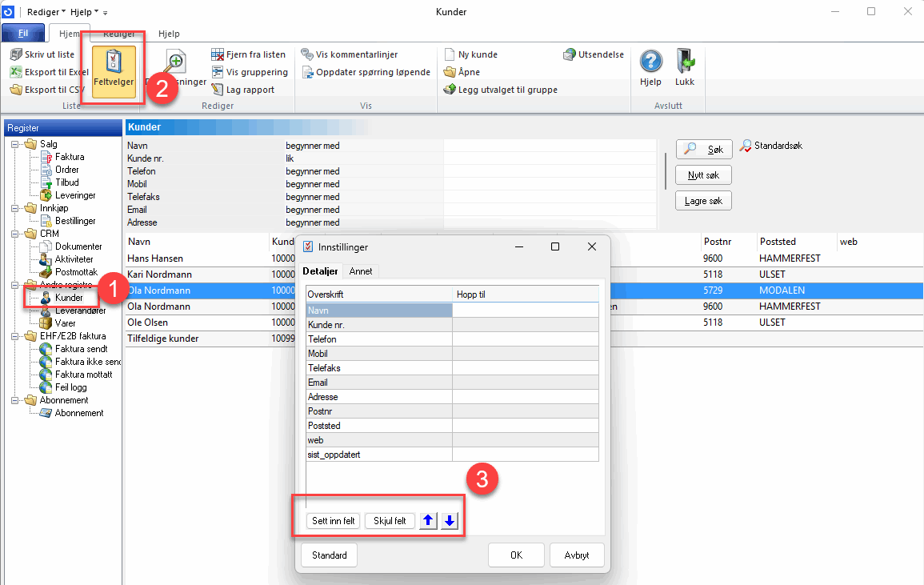Switch to the Annet tab
This screenshot has width=924, height=585.
(361, 271)
